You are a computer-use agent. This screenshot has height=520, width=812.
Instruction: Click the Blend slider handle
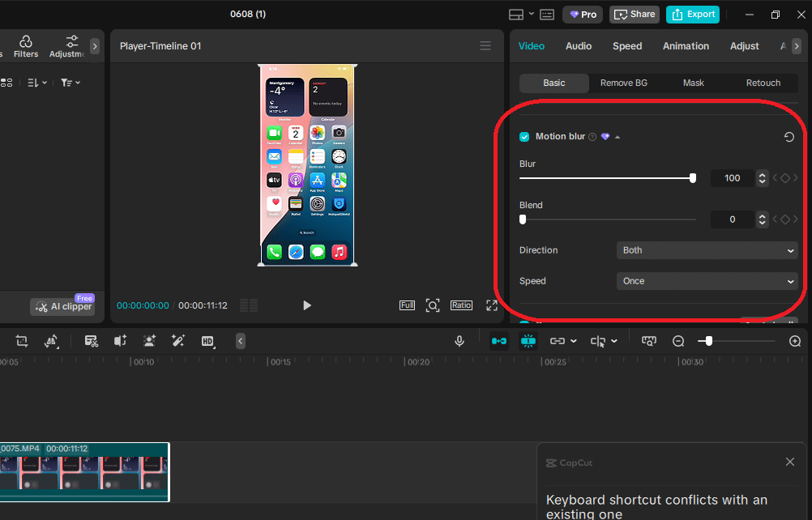pos(523,220)
